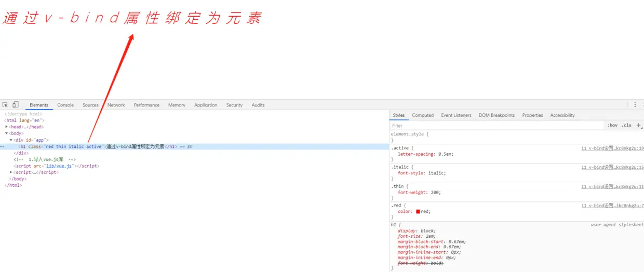
Task: Open source link for .italic rule
Action: 612,167
